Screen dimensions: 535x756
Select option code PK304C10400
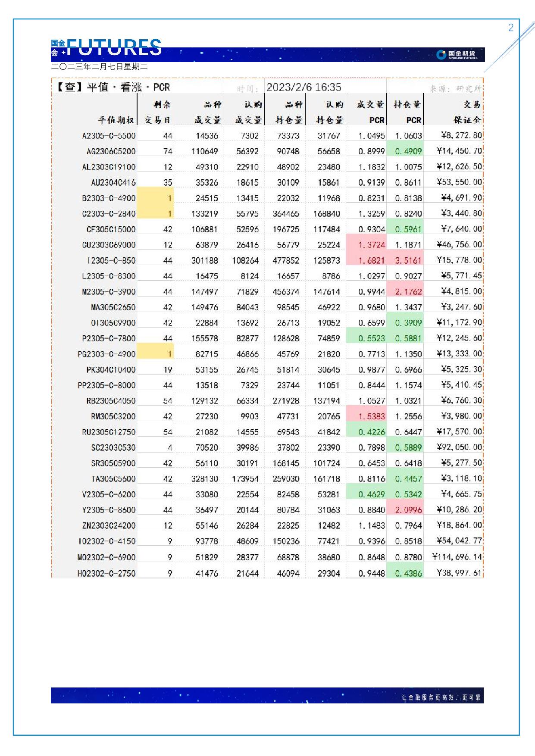[111, 370]
